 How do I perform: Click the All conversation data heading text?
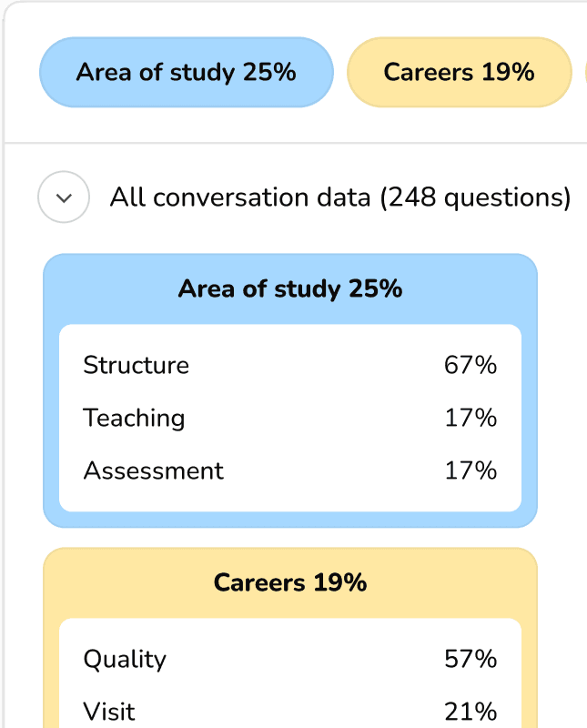(x=340, y=197)
